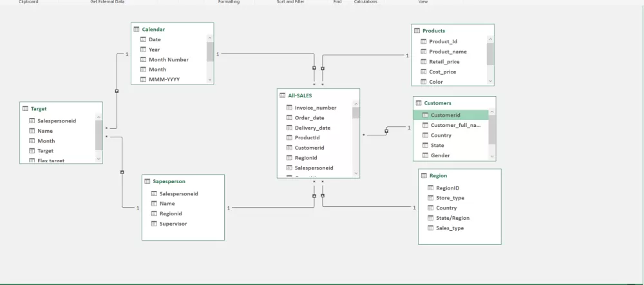Open the Calculations ribbon group
Viewport: 644px width, 285px height.
[x=366, y=2]
